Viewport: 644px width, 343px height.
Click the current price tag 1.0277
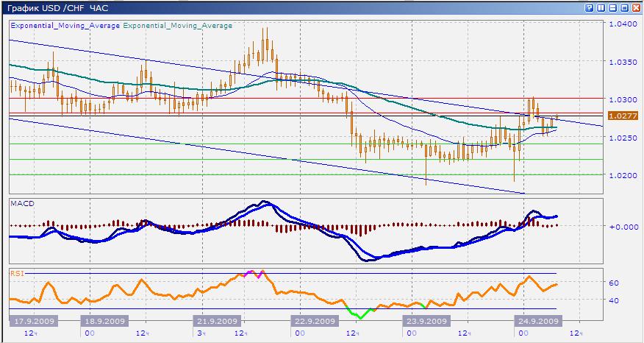[x=623, y=116]
